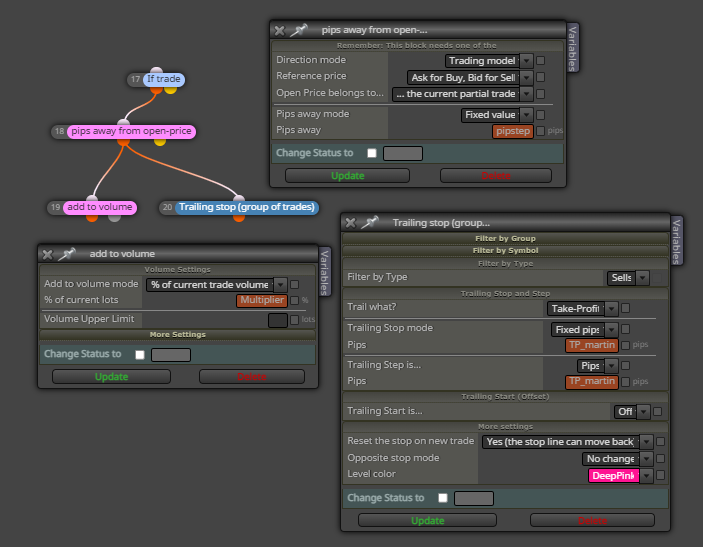703x547 pixels.
Task: Click Delete in 'add to volume' panel
Action: (252, 377)
